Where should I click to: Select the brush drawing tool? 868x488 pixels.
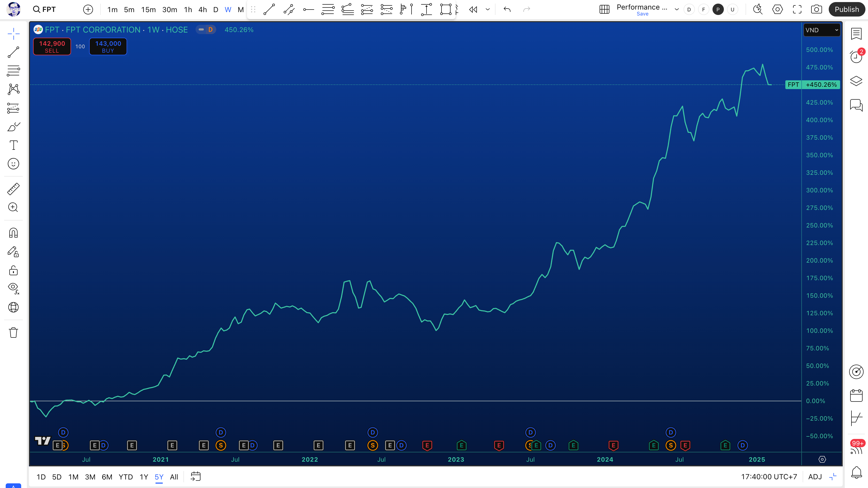pos(13,127)
